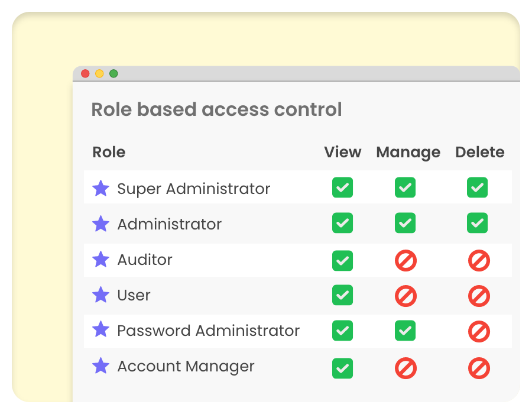Select the star next to Password Administrator
Screen dimensions: 532x414
[x=101, y=330]
